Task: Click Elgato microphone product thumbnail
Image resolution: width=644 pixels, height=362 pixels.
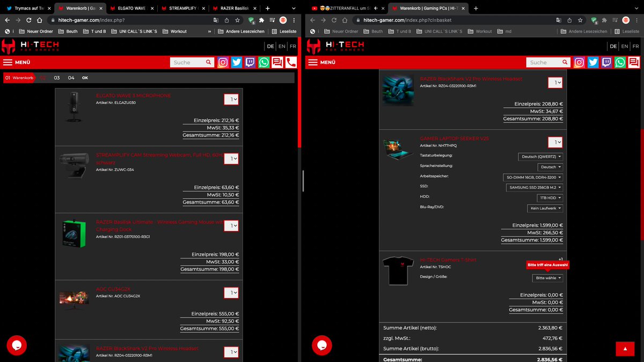Action: [x=75, y=107]
